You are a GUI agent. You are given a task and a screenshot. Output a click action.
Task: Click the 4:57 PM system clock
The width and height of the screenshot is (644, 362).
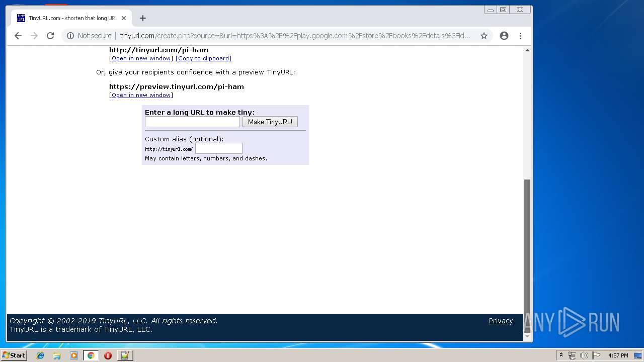pyautogui.click(x=618, y=355)
